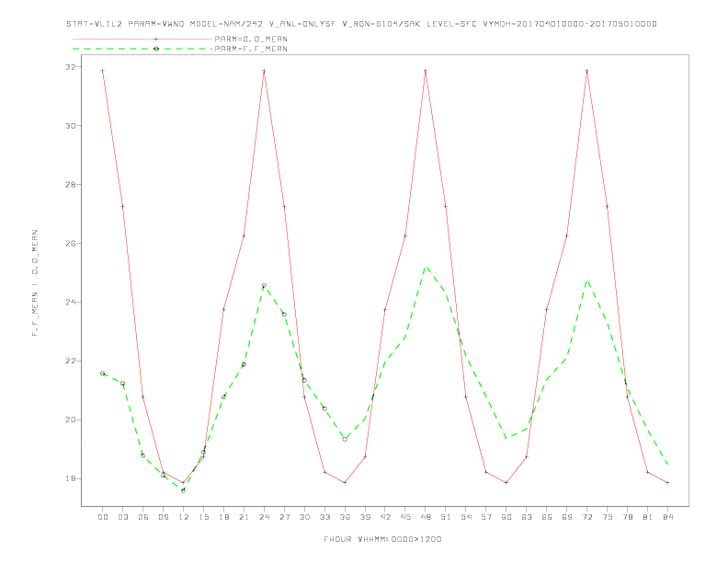Select legend entry PARM=O.O_MEAN

pos(251,39)
